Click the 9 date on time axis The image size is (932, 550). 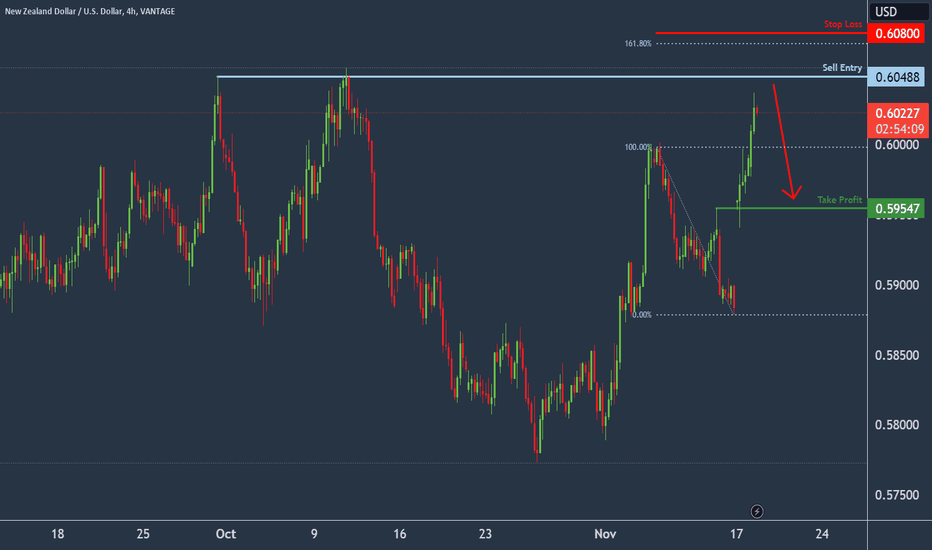point(314,534)
